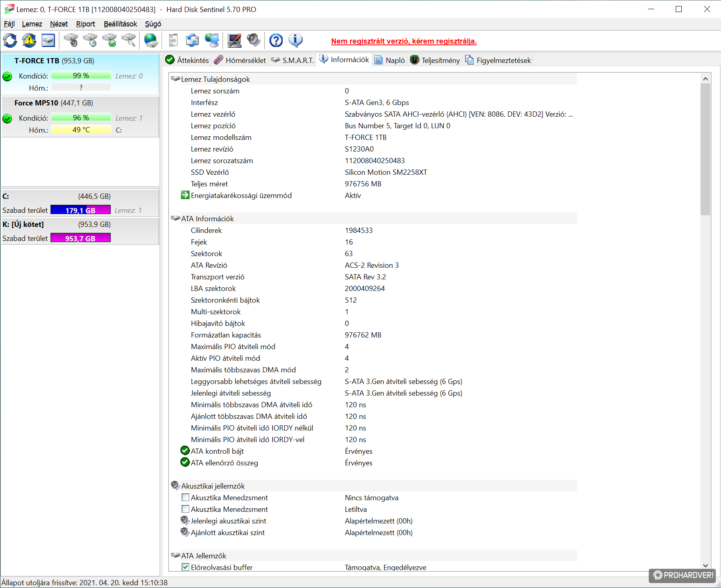Screen dimensions: 721x588
Task: Click the send report email icon
Action: tap(192, 40)
